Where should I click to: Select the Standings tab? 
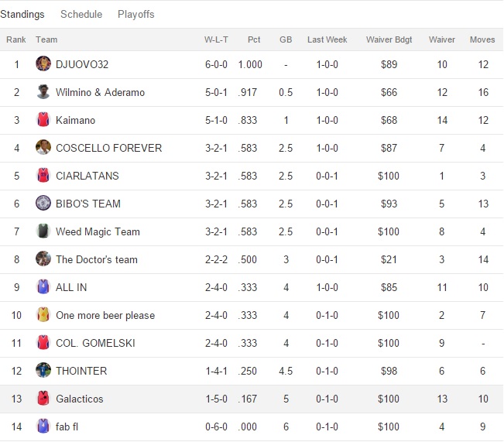click(x=22, y=14)
